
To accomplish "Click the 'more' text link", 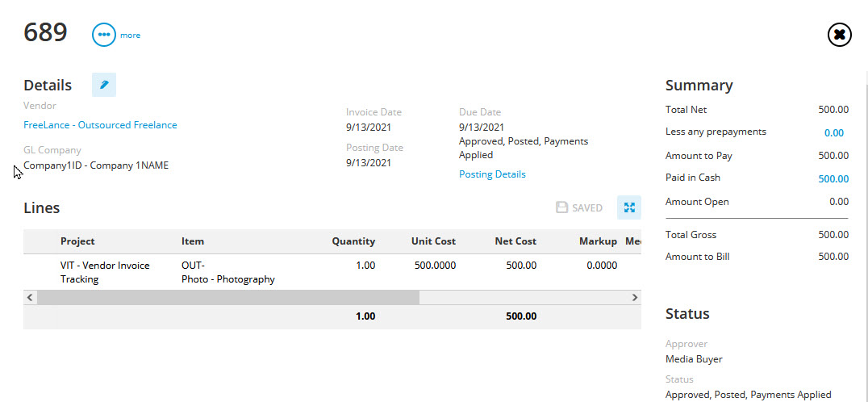I will [x=130, y=36].
